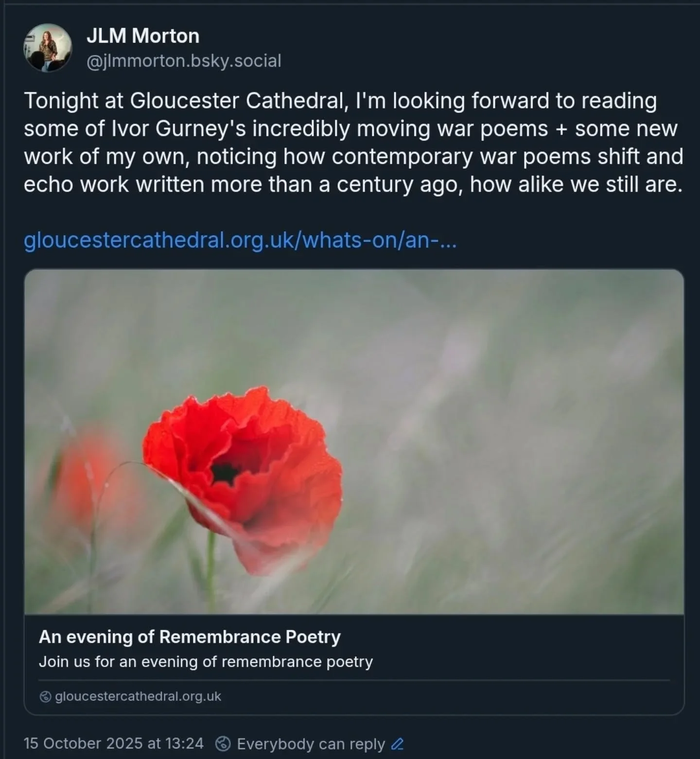Click the globe icon in the link card footer
Screen dimensions: 700x759
click(45, 697)
